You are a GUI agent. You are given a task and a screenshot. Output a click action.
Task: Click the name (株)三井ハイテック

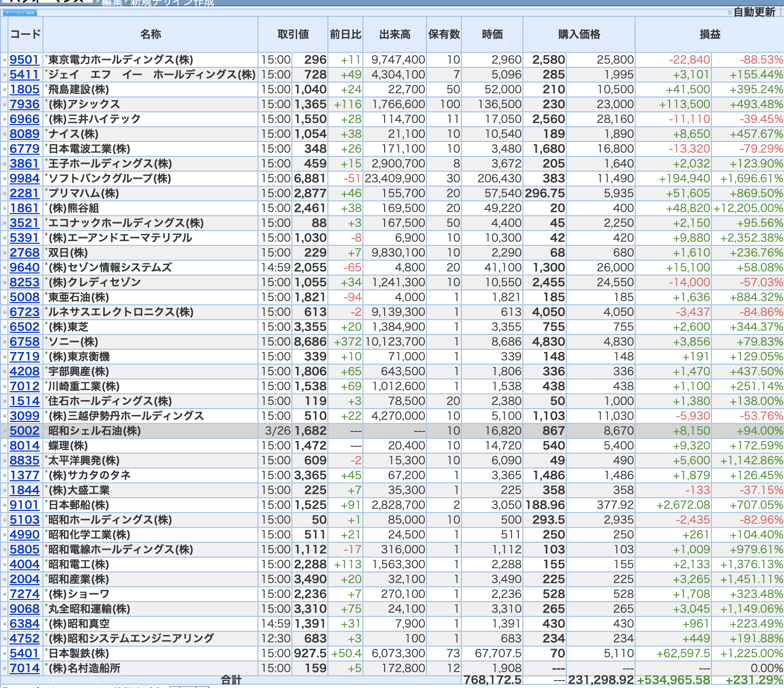pos(94,119)
